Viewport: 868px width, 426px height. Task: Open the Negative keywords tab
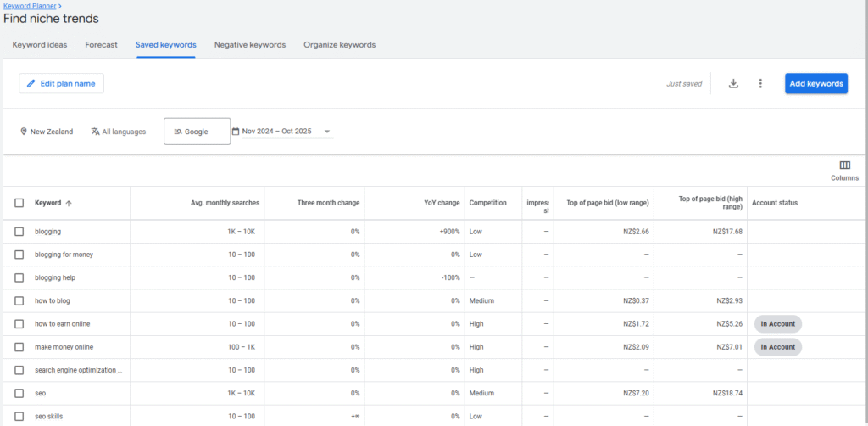tap(250, 45)
